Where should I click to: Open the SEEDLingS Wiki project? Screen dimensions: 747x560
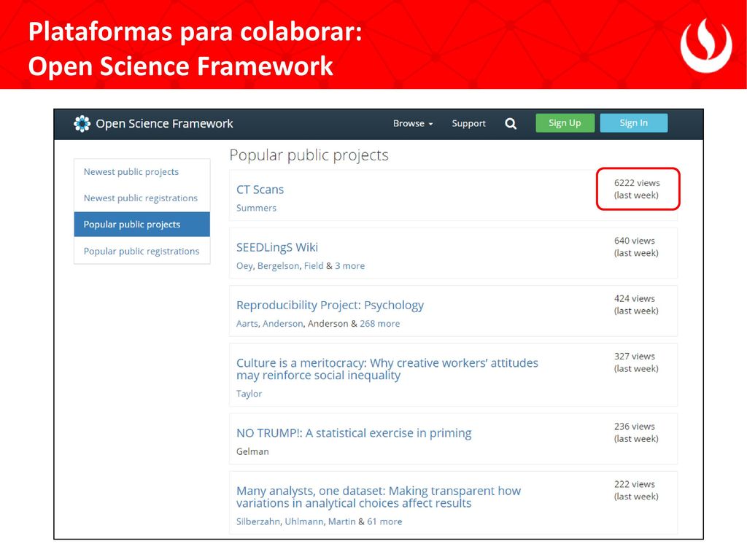(277, 247)
